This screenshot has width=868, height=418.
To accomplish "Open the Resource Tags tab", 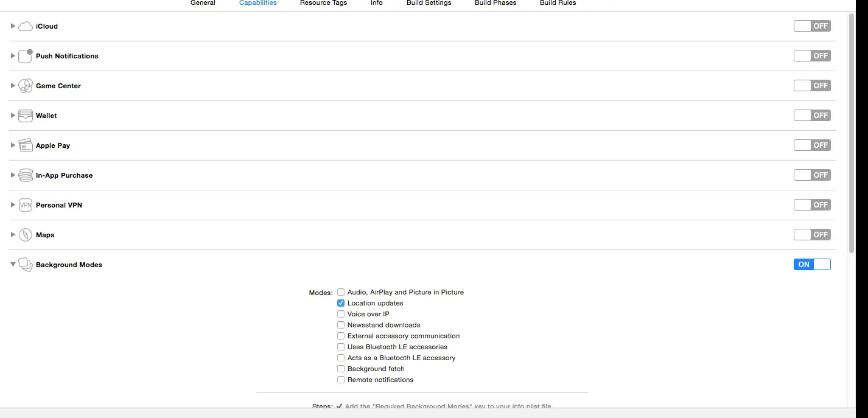I will [x=323, y=3].
